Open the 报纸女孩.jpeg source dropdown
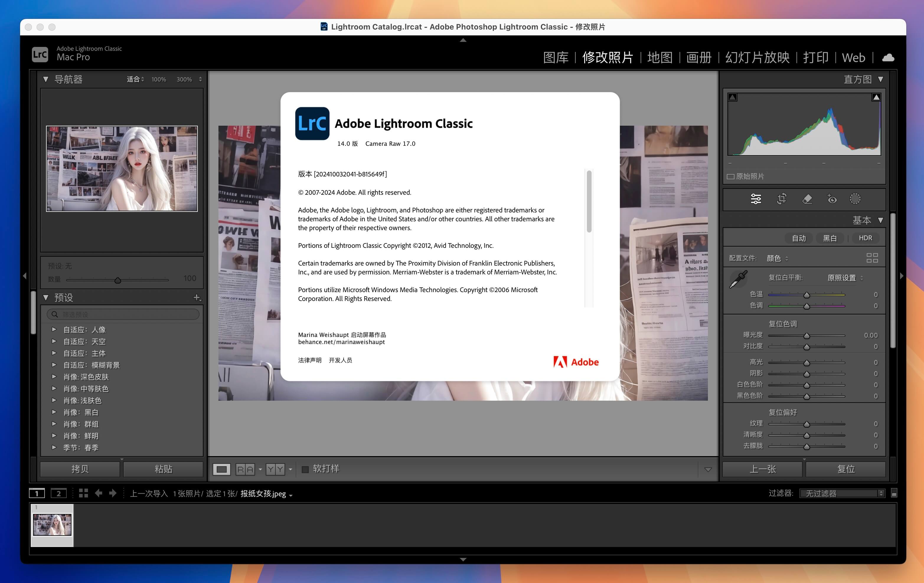This screenshot has height=583, width=924. click(x=266, y=494)
